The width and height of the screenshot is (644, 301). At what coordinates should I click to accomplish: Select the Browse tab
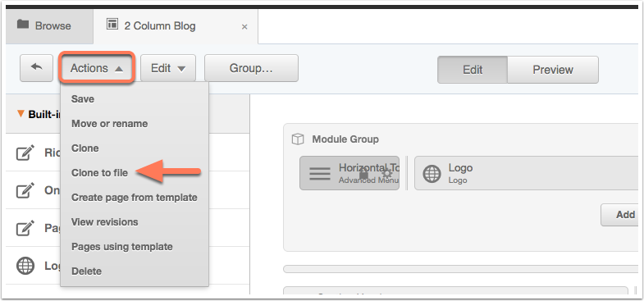[x=50, y=26]
